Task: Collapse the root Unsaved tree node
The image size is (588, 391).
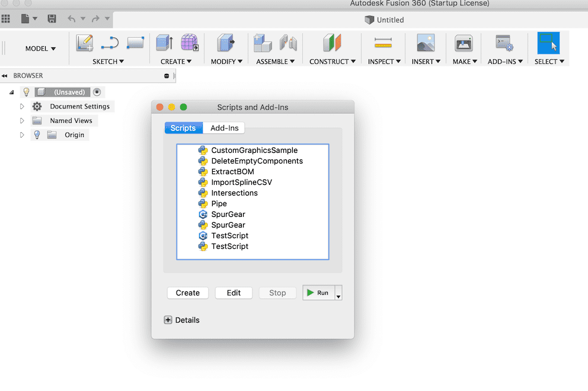Action: 12,92
